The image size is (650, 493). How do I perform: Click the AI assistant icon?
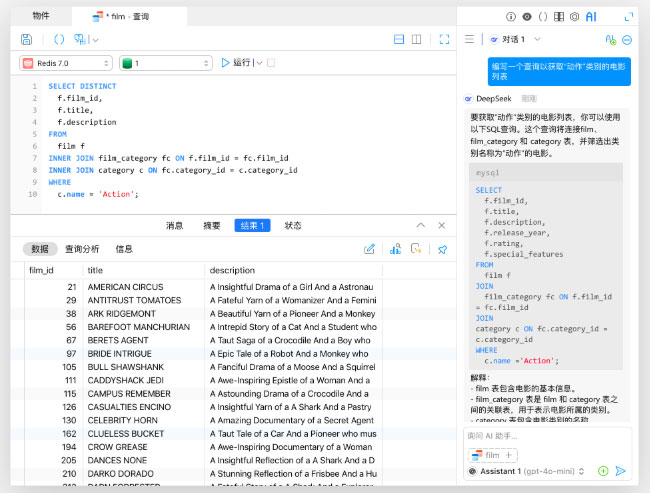(x=591, y=17)
